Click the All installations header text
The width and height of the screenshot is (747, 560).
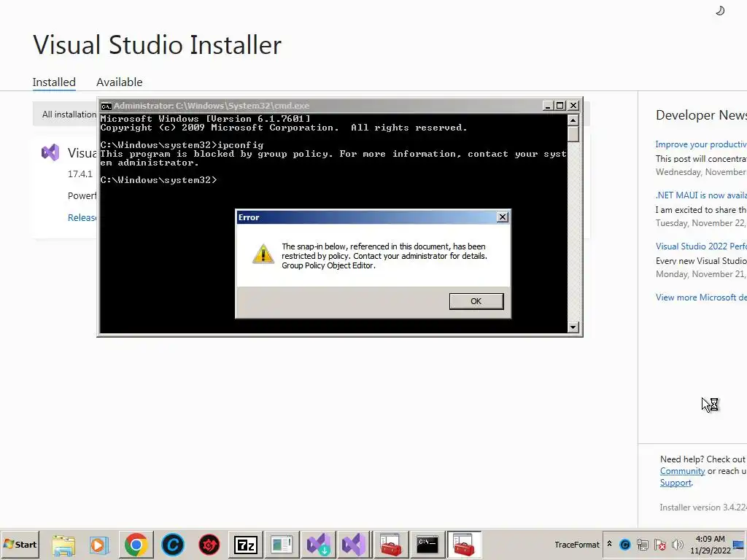69,114
